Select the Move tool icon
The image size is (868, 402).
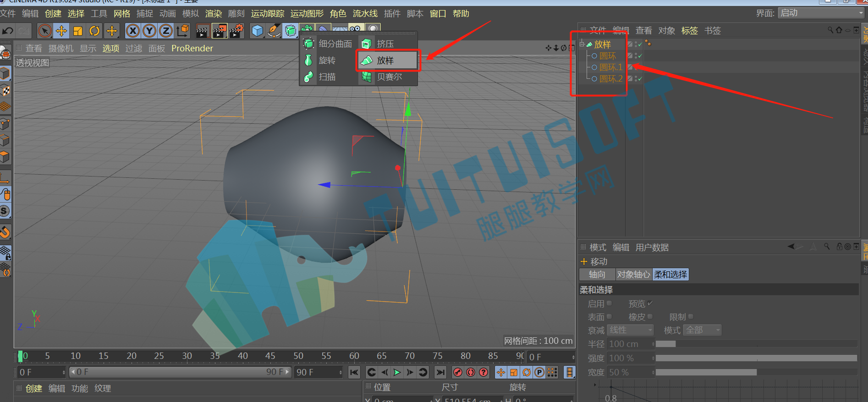pos(61,31)
